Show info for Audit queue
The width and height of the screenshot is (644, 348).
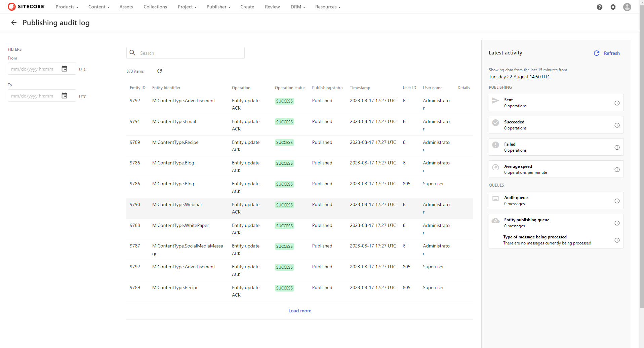click(x=617, y=201)
